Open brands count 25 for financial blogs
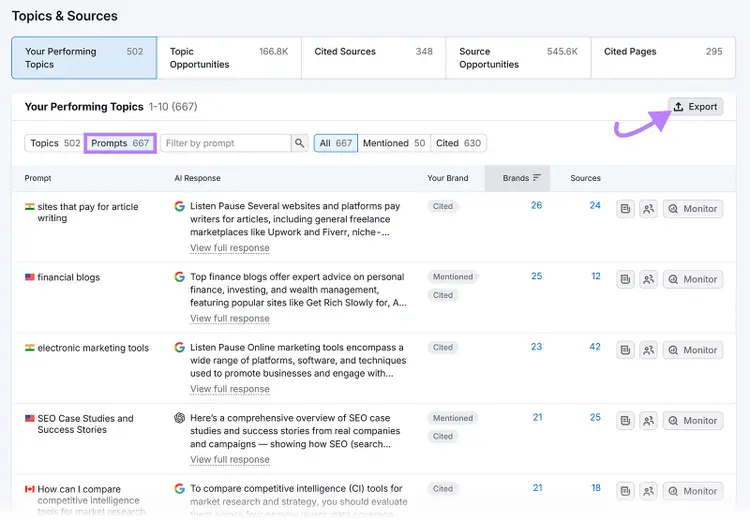Image resolution: width=750 pixels, height=521 pixels. tap(536, 276)
